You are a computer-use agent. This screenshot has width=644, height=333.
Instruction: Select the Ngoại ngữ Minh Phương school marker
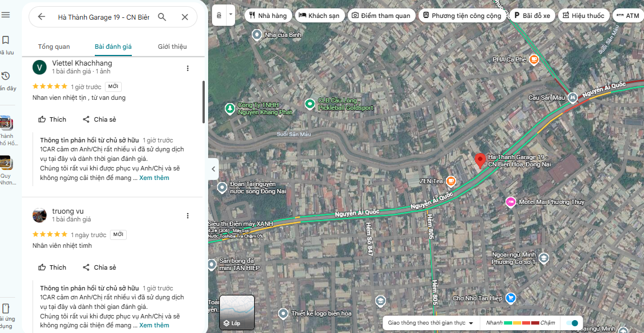[544, 258]
